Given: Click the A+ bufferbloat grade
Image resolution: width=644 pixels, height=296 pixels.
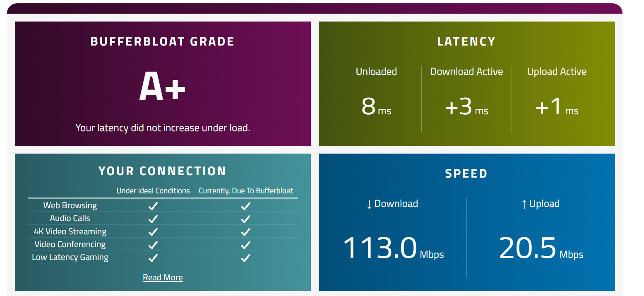Looking at the screenshot, I should (162, 86).
